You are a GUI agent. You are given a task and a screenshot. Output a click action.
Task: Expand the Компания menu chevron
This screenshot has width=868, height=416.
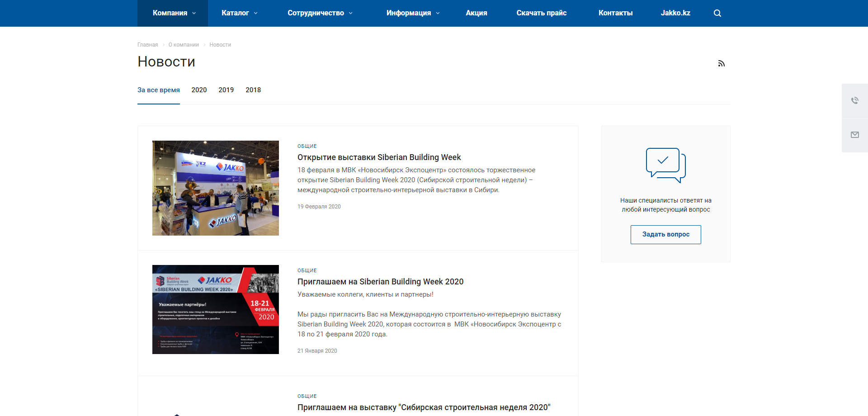tap(194, 13)
